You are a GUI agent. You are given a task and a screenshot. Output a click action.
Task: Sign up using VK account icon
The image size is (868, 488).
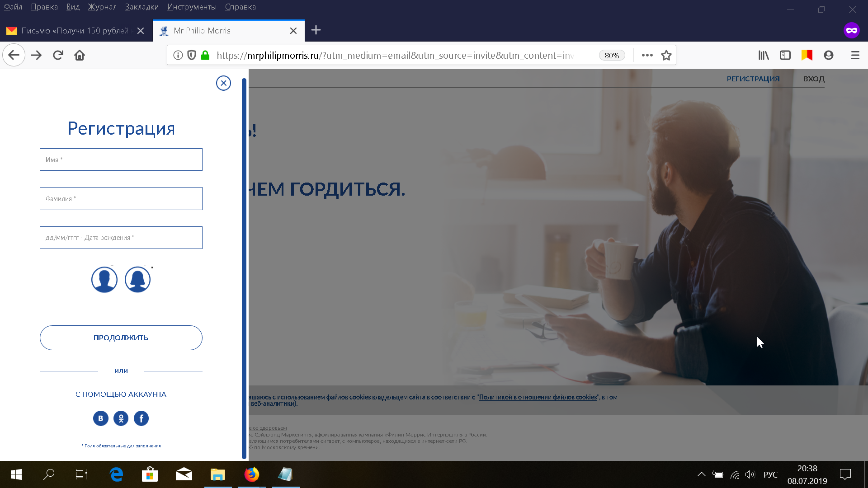pos(101,418)
